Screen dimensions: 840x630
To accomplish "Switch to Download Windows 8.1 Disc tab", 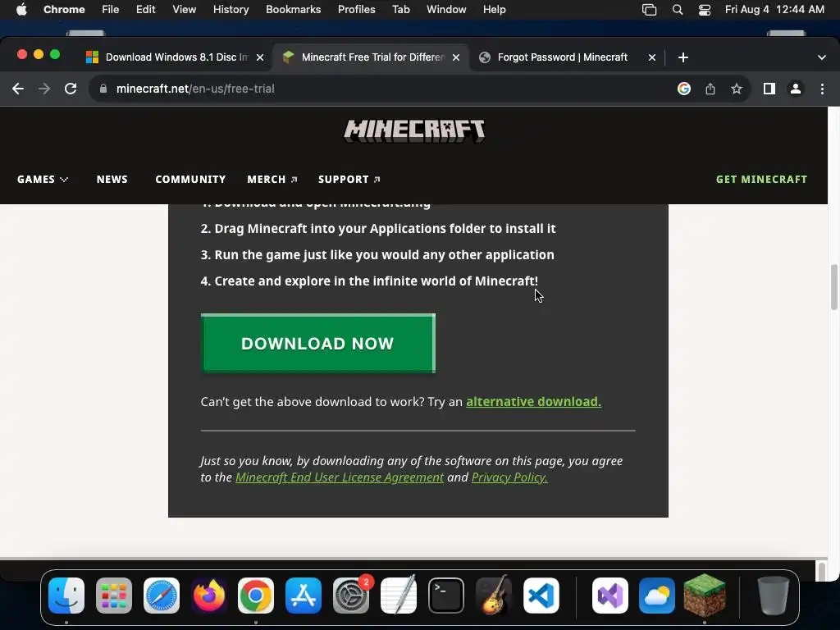I will click(x=175, y=57).
